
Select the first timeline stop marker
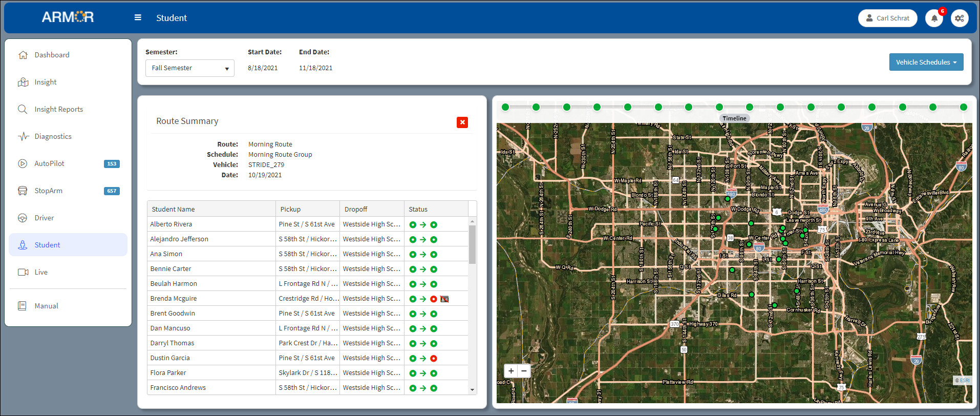coord(505,107)
